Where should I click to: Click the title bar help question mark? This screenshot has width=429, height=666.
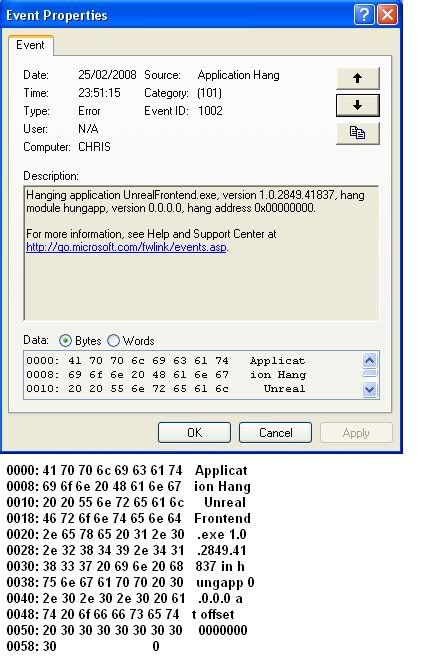point(364,15)
